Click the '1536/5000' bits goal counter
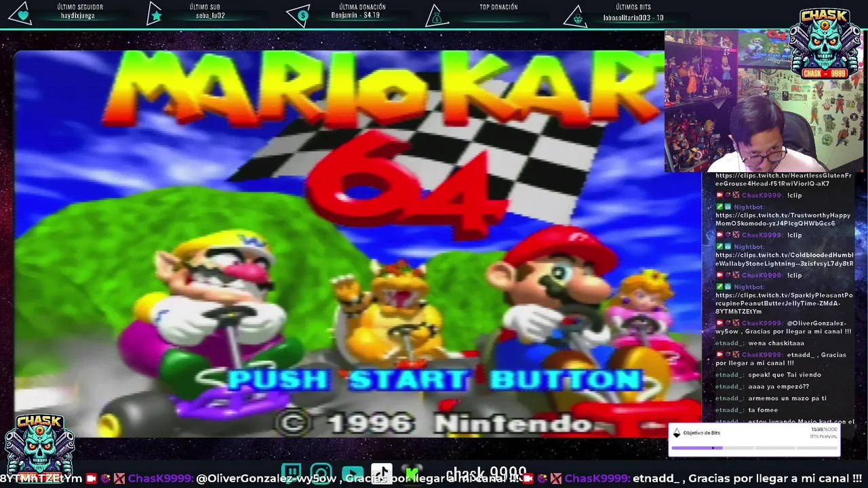 point(823,430)
